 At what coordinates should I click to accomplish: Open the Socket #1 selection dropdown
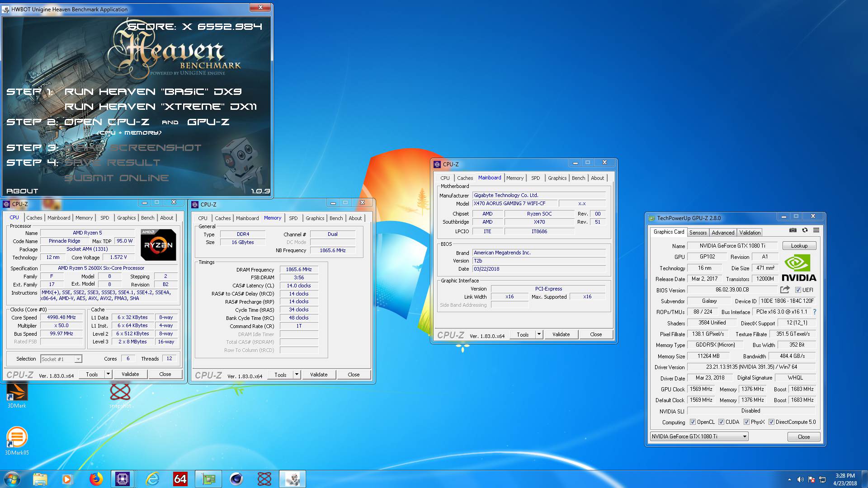click(61, 359)
